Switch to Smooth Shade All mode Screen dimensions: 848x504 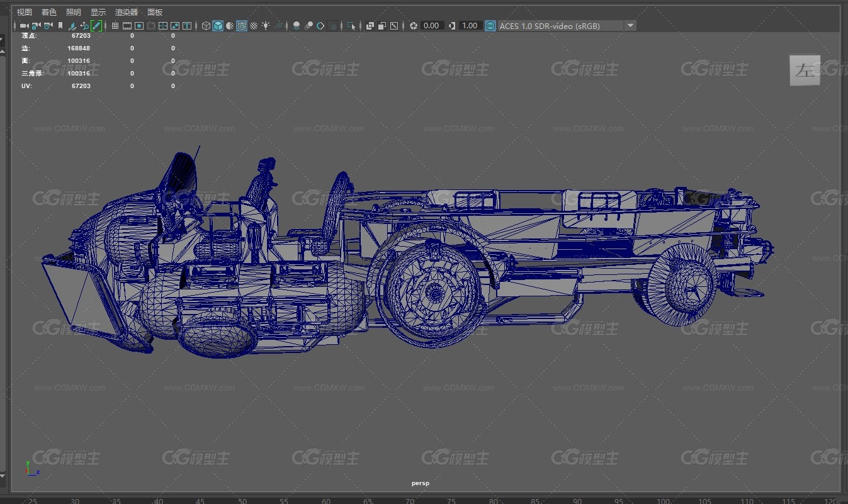(218, 26)
